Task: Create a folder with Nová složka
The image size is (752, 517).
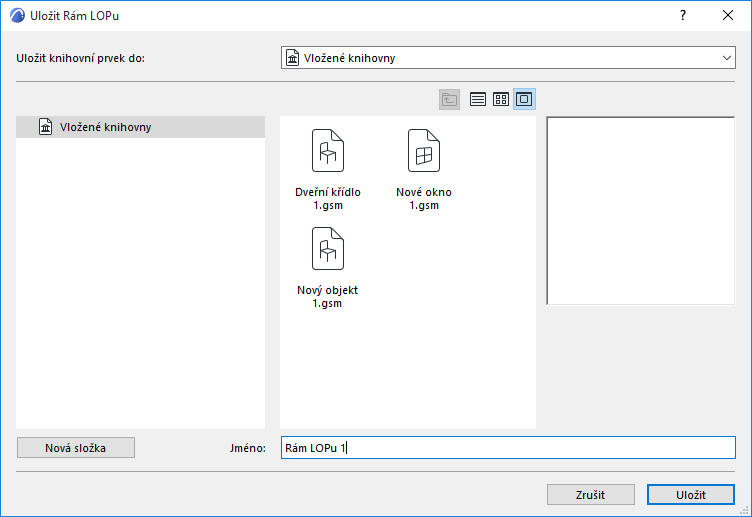Action: click(76, 447)
